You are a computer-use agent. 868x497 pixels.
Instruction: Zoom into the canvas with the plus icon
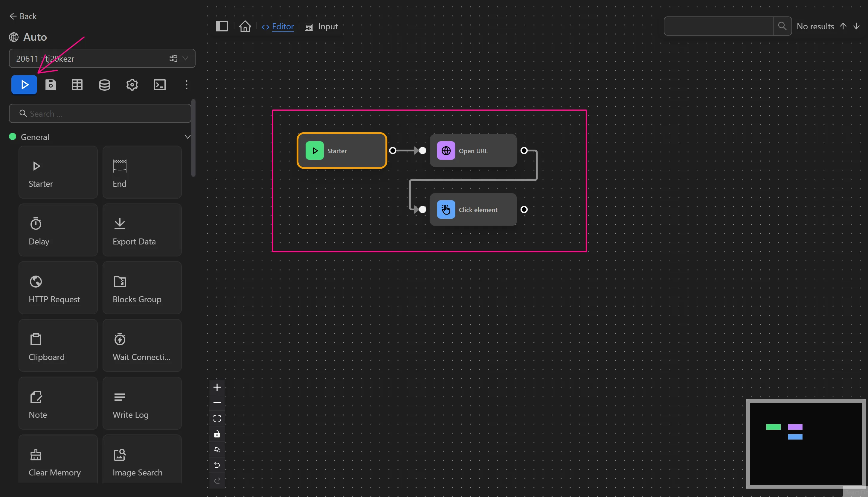click(217, 387)
